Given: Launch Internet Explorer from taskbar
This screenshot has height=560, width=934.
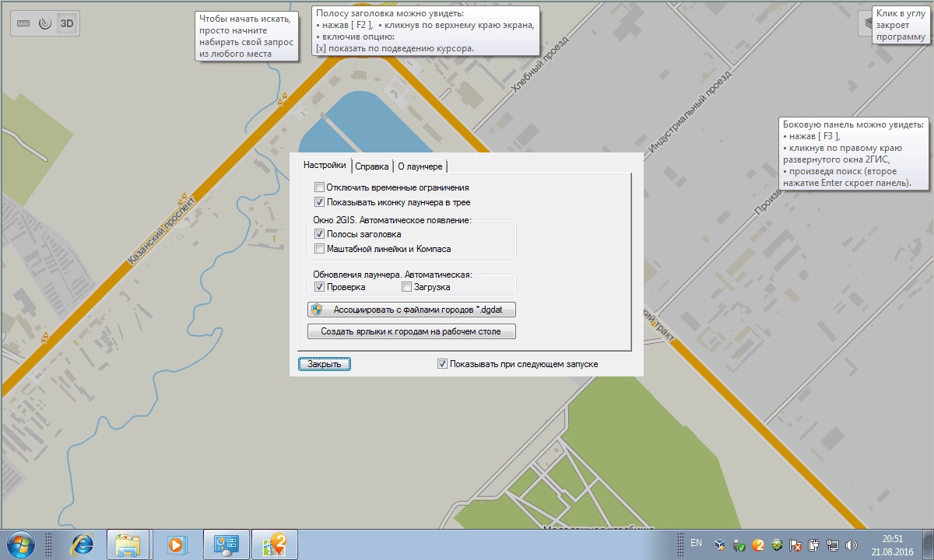Looking at the screenshot, I should 82,544.
